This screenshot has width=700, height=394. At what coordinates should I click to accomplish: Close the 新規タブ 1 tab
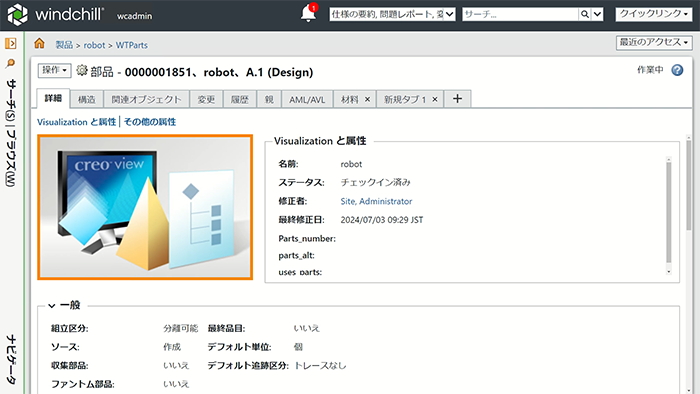point(434,99)
